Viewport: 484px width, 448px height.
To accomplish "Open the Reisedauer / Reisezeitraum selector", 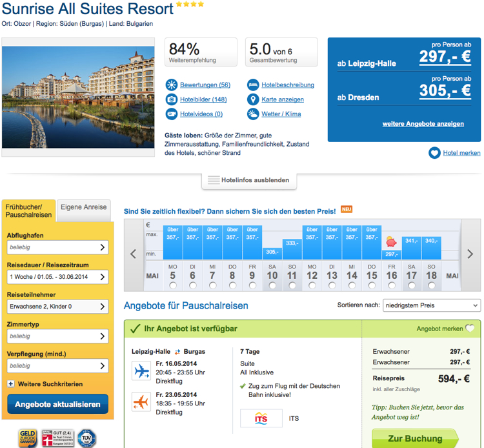I will tap(57, 277).
